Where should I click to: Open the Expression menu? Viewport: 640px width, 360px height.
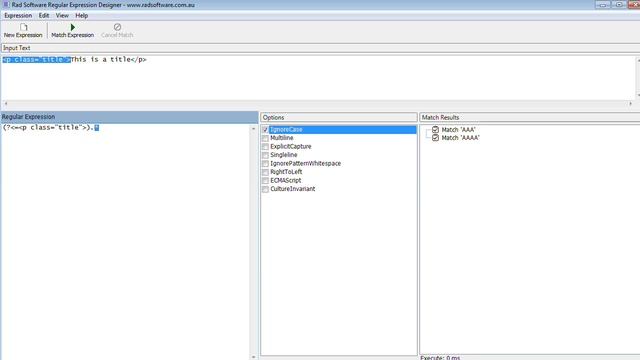pos(18,16)
